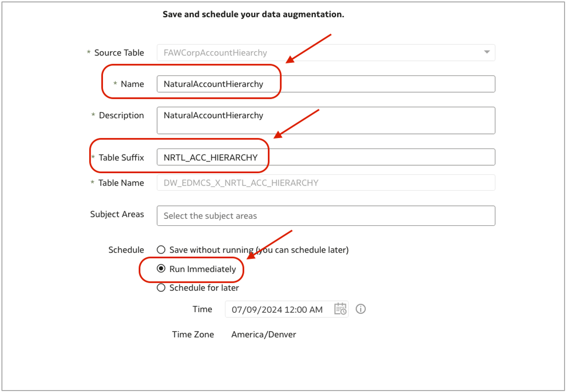Click the info icon beside Time field
The width and height of the screenshot is (566, 392).
361,309
